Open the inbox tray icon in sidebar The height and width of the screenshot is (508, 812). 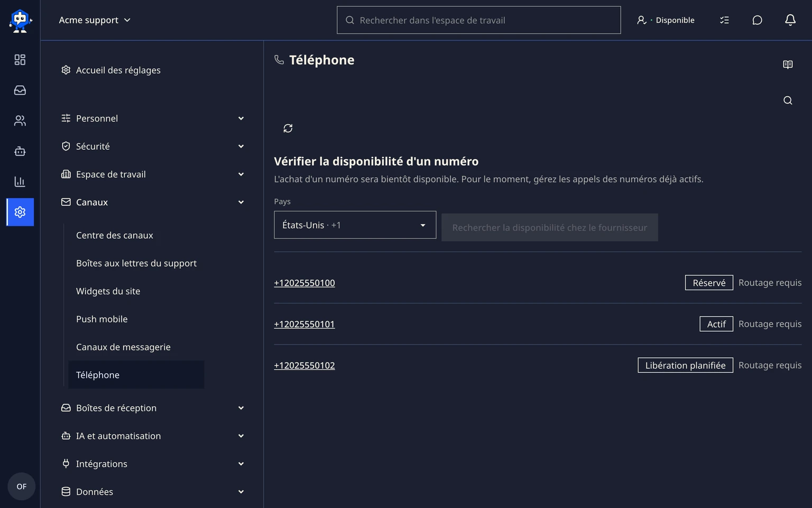click(x=20, y=90)
